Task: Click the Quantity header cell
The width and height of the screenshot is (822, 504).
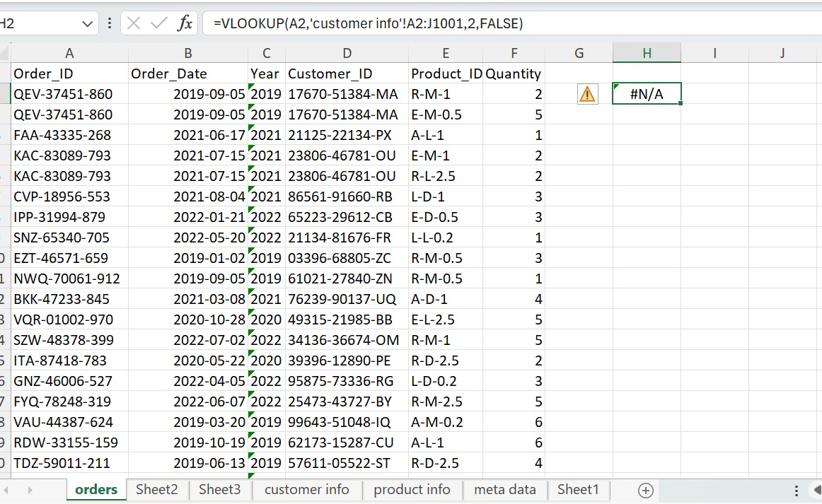Action: tap(514, 74)
